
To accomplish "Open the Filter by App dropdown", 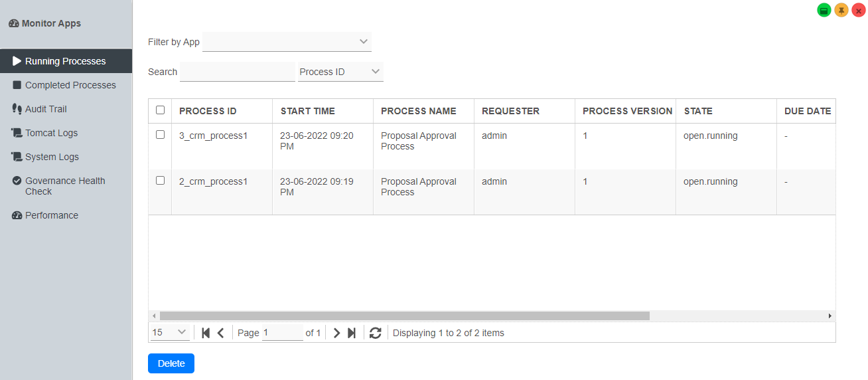I will [287, 42].
